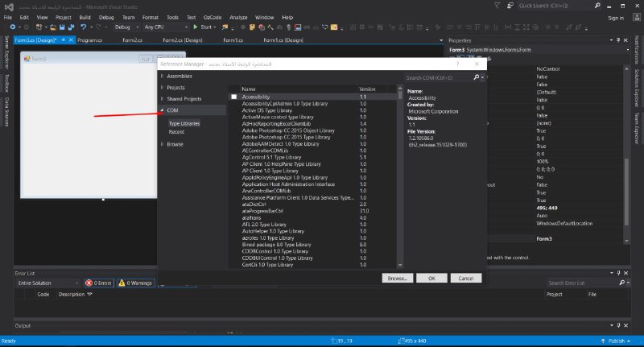Click the Search Error List magnifier icon
The height and width of the screenshot is (347, 644).
click(x=621, y=283)
